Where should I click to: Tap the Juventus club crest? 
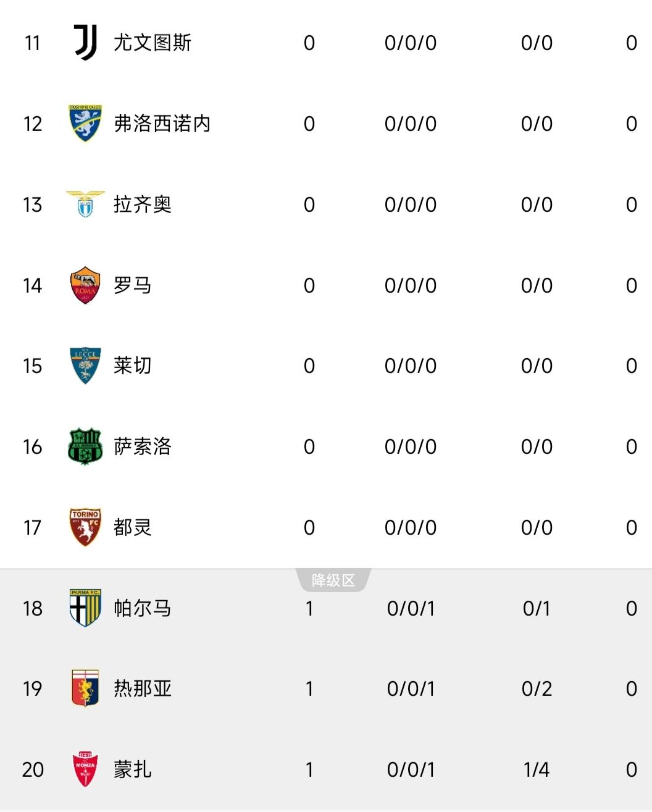pyautogui.click(x=85, y=43)
